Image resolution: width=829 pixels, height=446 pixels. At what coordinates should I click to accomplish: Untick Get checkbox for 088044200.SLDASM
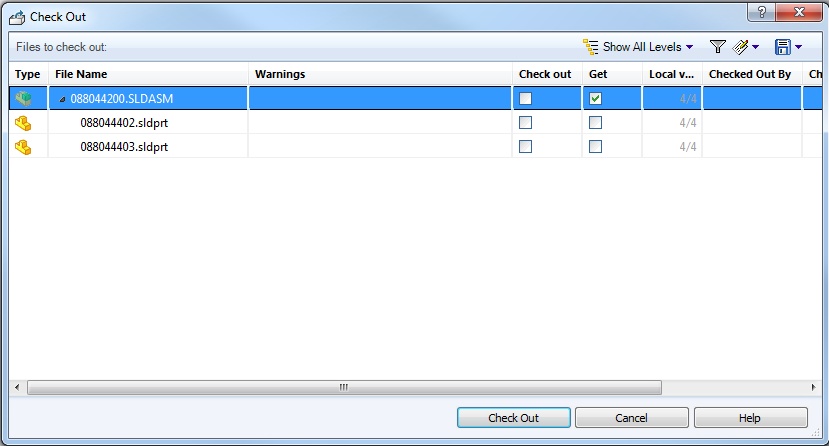(x=595, y=99)
